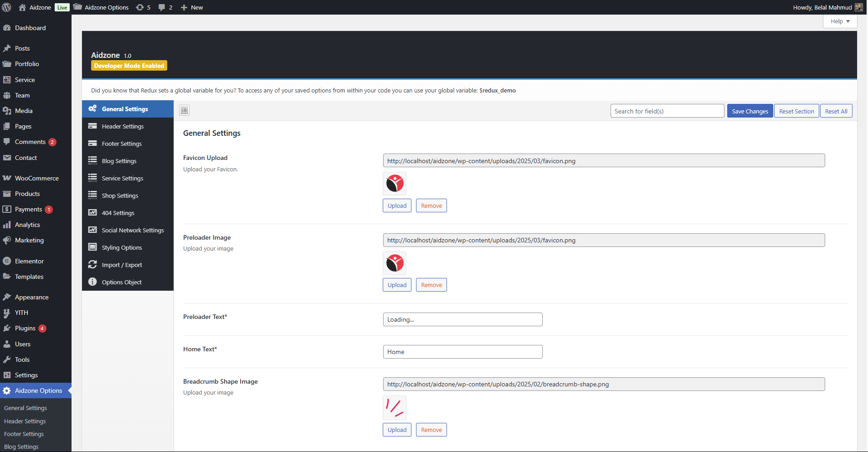Image resolution: width=868 pixels, height=452 pixels.
Task: Open the Options Object info section
Action: (121, 282)
